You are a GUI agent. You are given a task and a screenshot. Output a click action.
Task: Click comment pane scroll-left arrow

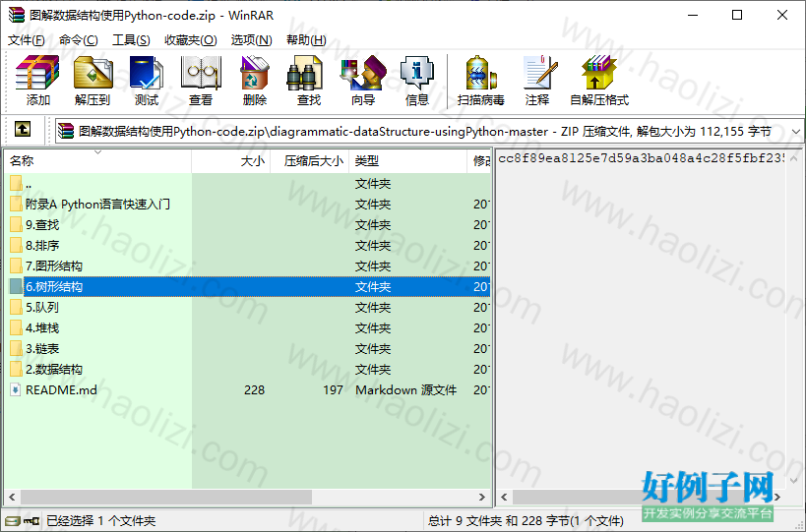pos(504,497)
